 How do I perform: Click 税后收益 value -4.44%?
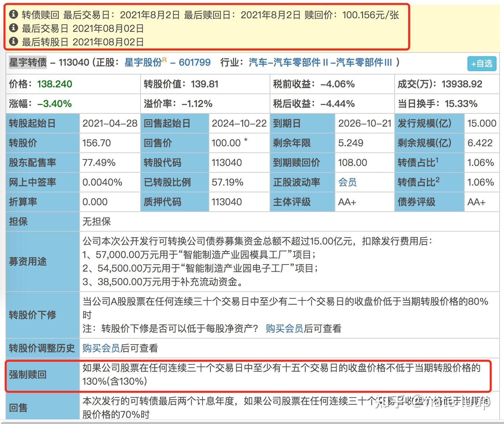337,104
